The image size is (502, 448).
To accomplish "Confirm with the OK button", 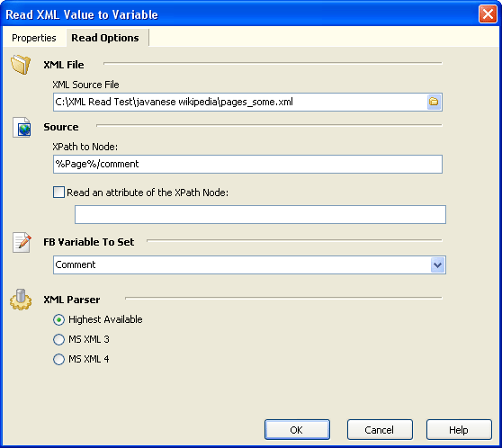I will [297, 430].
